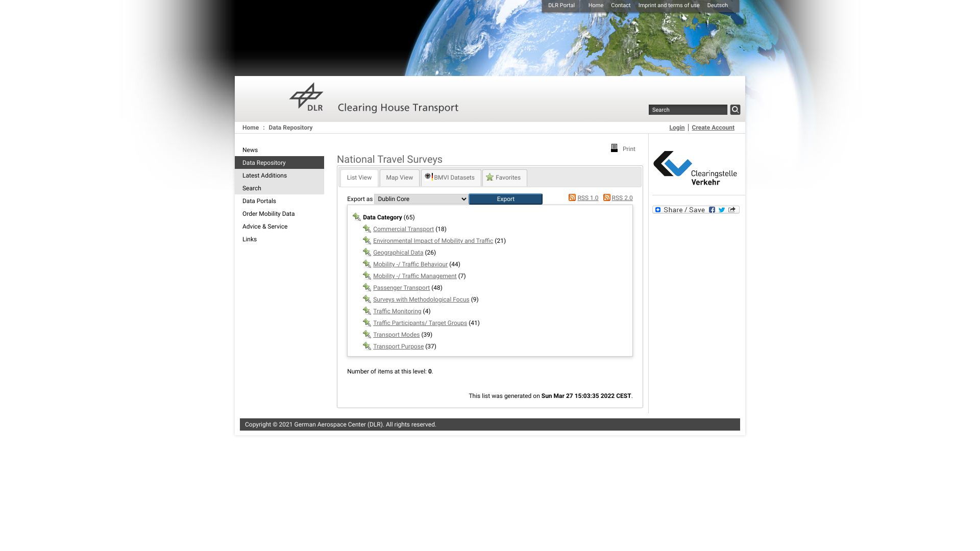Click the Commercial Transport category icon
980x551 pixels.
tap(366, 228)
